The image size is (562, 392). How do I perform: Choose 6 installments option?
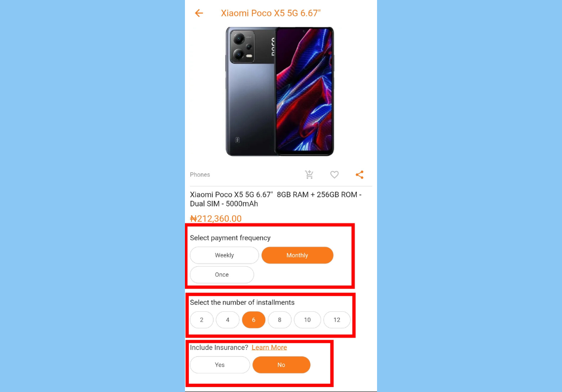click(x=254, y=320)
